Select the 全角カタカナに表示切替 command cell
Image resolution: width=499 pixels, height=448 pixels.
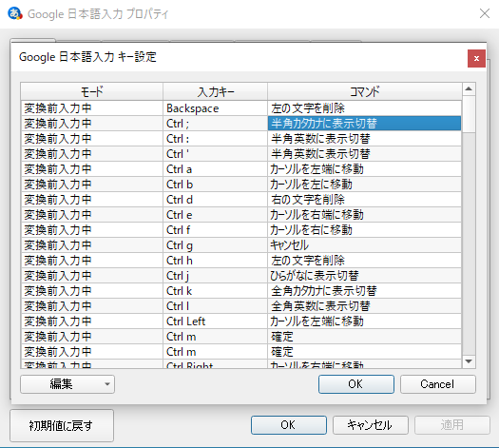[x=364, y=291]
